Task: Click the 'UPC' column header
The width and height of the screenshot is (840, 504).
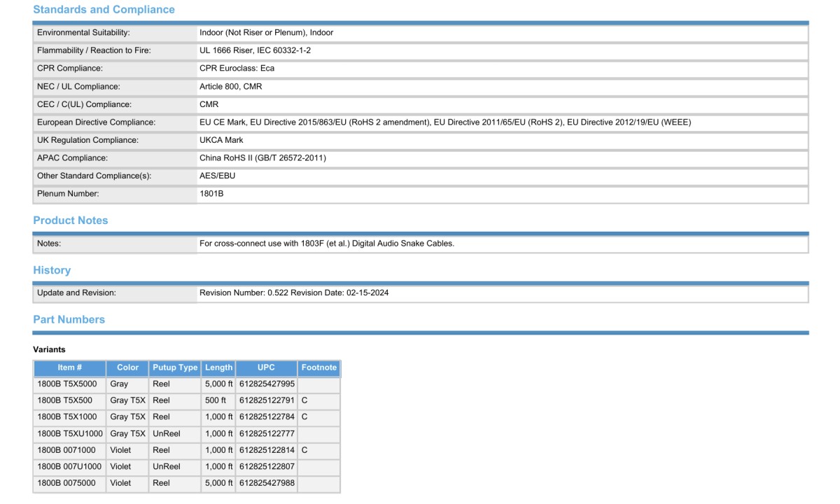Action: 266,367
